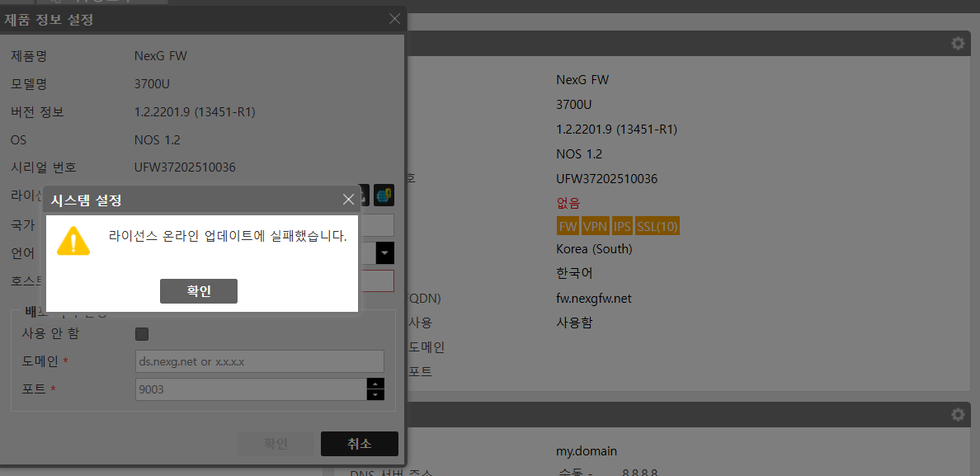The image size is (980, 476).
Task: Click the 도메인 input field
Action: 259,361
